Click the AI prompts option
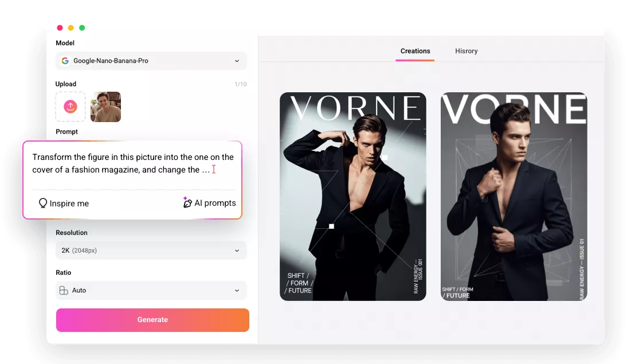This screenshot has width=627, height=364. click(x=215, y=202)
